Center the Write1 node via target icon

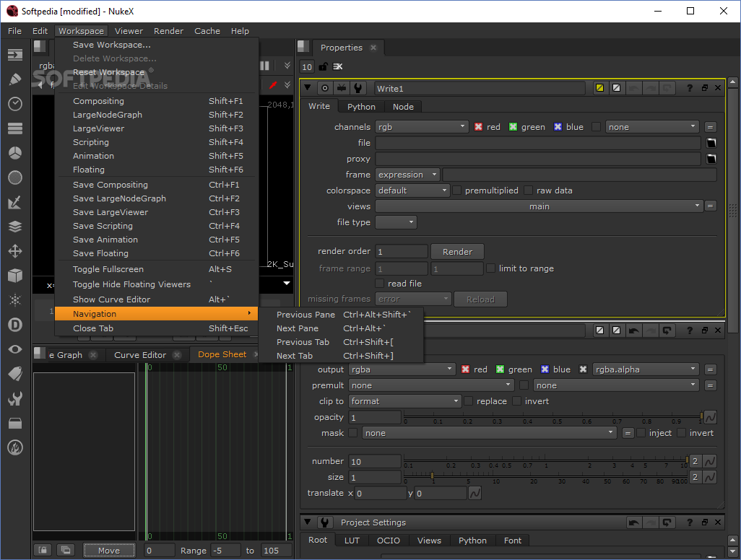pos(325,88)
